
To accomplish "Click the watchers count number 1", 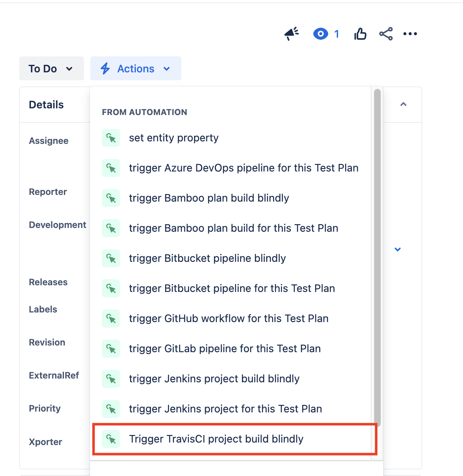I will (336, 34).
